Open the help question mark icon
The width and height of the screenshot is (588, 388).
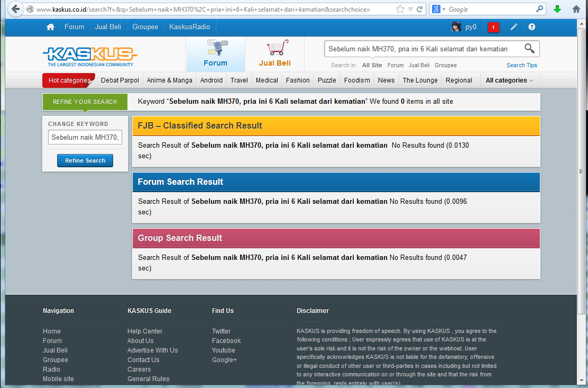pyautogui.click(x=532, y=26)
